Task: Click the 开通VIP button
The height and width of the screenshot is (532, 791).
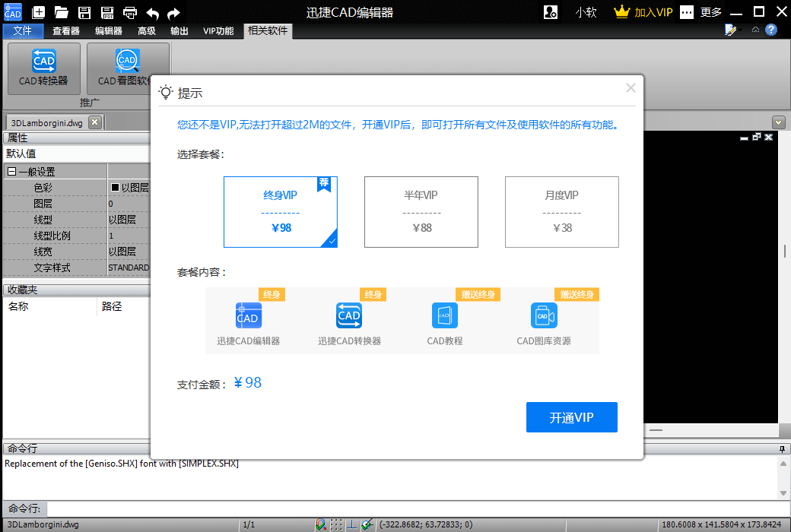Action: pos(571,417)
